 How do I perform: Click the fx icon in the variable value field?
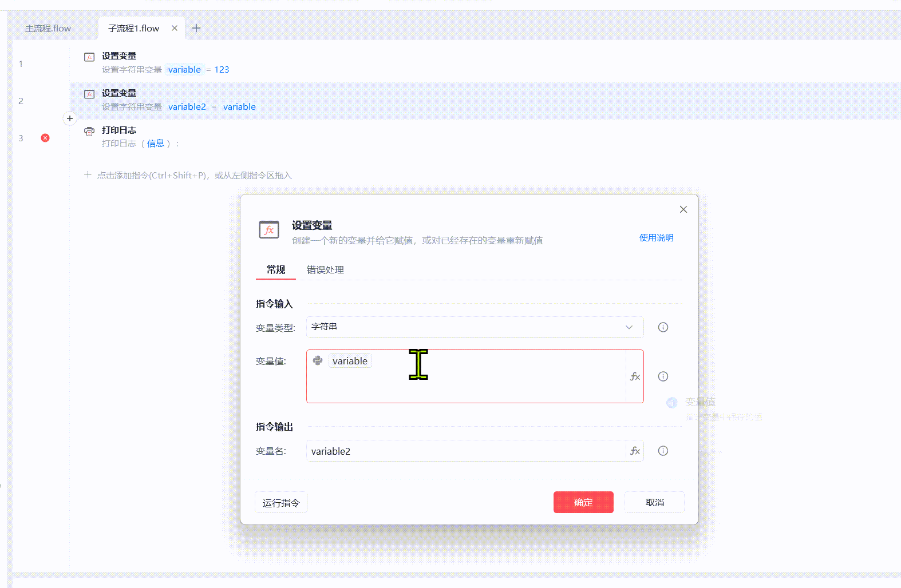click(635, 376)
